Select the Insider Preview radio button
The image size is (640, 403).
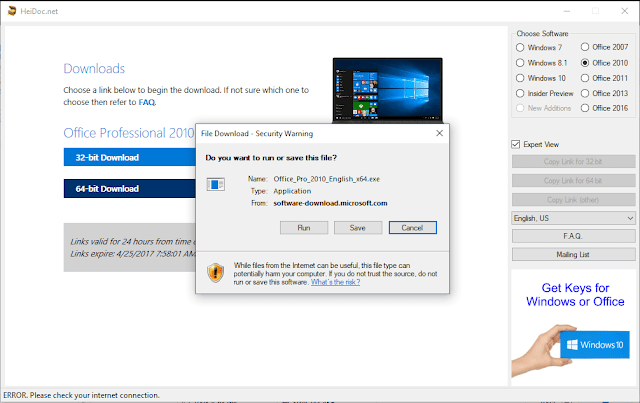[520, 94]
